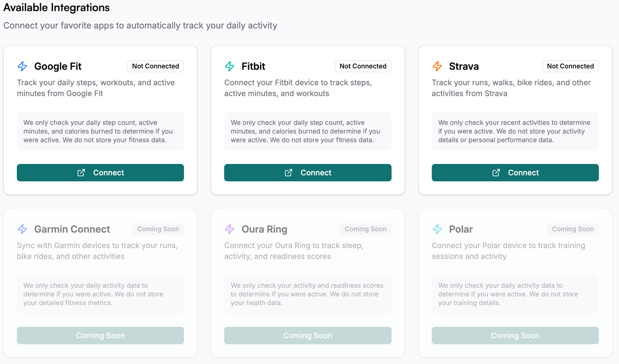Click Strava's Not Connected badge
This screenshot has height=364, width=619.
570,66
